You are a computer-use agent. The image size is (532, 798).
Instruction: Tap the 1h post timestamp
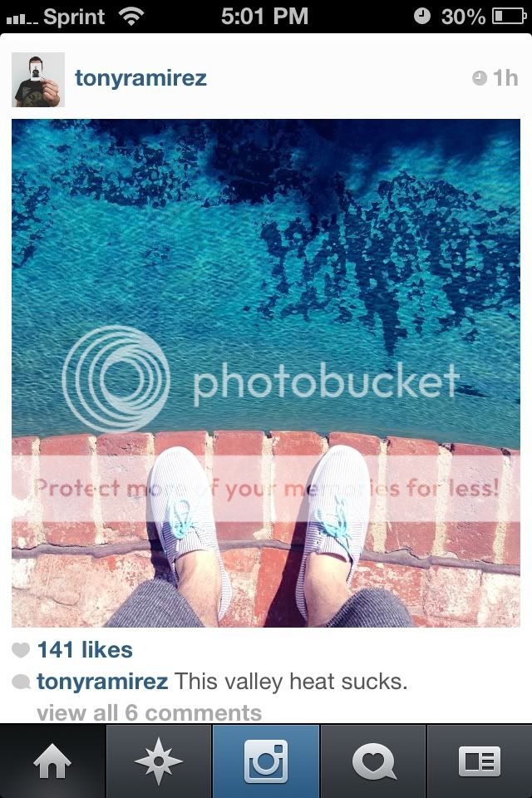tap(505, 78)
